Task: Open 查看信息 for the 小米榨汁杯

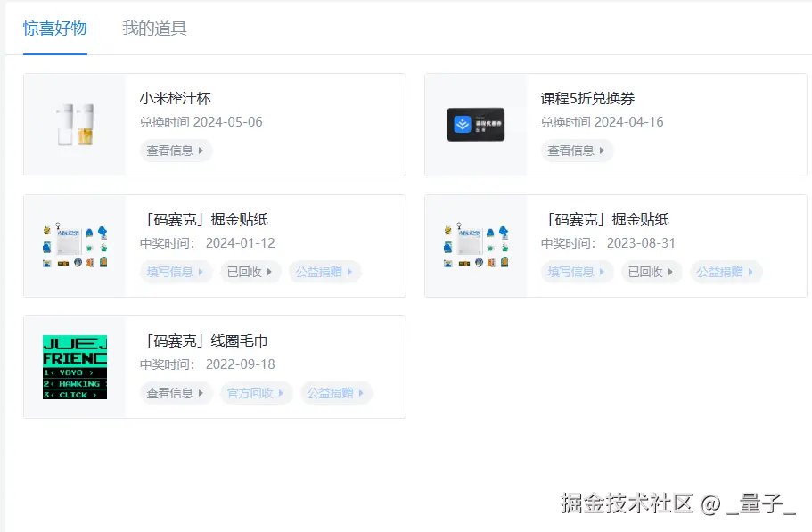Action: pyautogui.click(x=175, y=151)
